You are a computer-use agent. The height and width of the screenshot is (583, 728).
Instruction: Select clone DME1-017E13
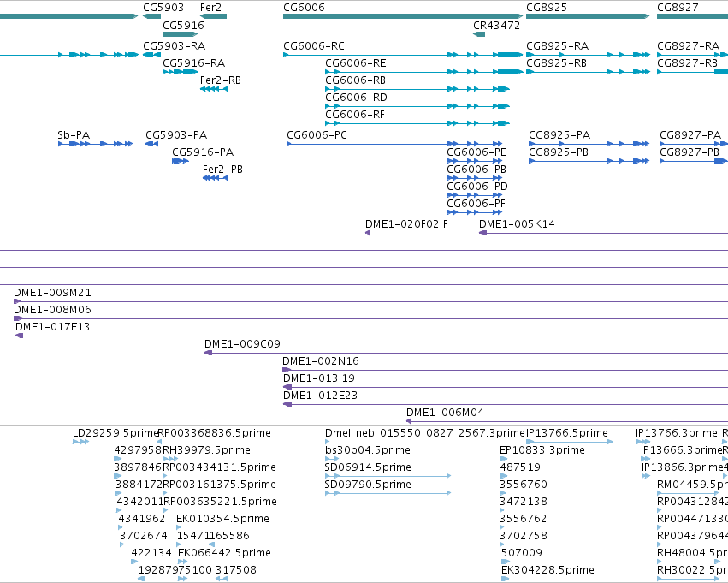[52, 328]
